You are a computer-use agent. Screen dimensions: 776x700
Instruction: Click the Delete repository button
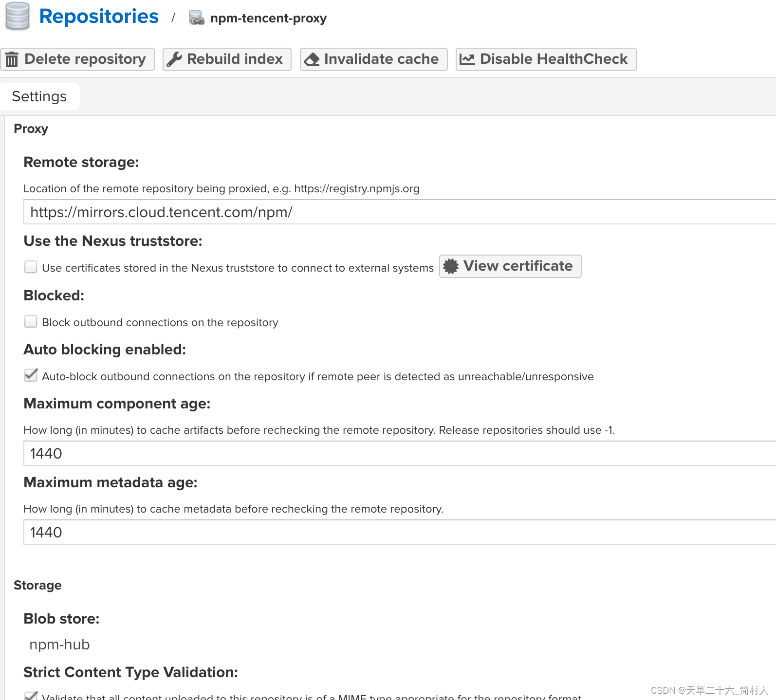(x=77, y=59)
